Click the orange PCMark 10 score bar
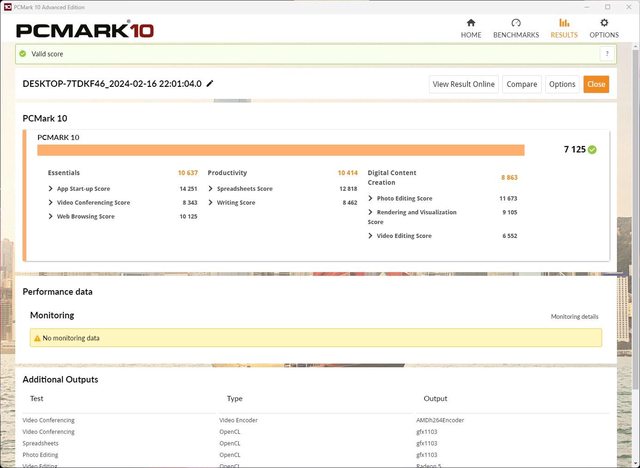640x468 pixels. click(x=280, y=150)
